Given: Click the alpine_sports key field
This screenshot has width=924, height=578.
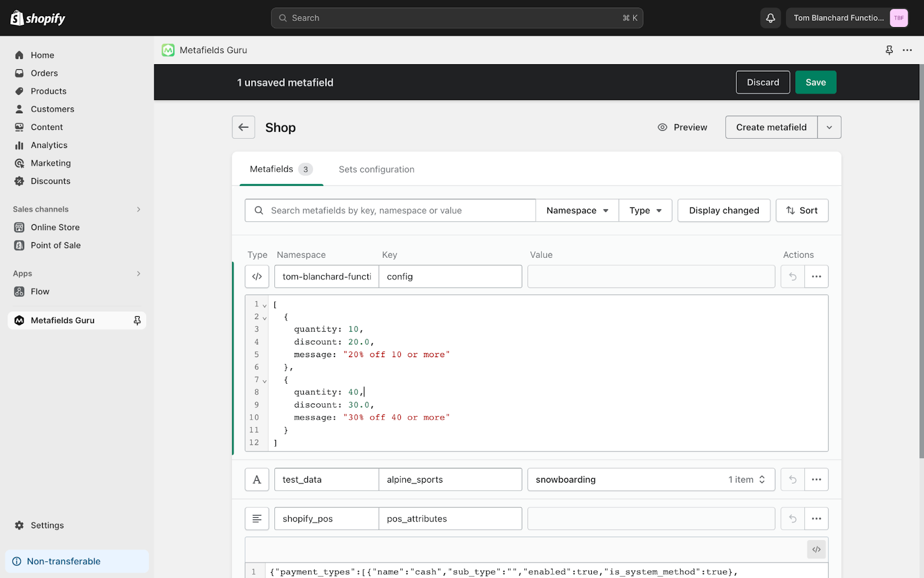Looking at the screenshot, I should pyautogui.click(x=450, y=479).
